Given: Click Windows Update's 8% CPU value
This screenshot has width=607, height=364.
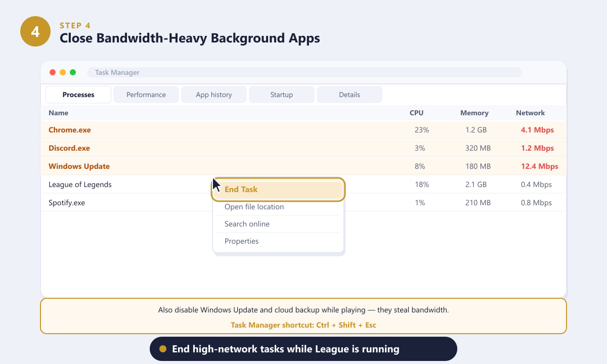Looking at the screenshot, I should click(420, 166).
